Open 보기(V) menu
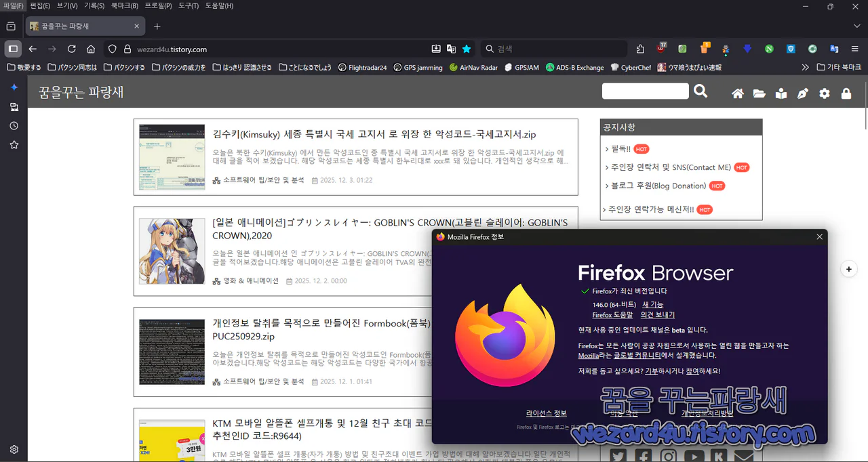868x462 pixels. (67, 6)
